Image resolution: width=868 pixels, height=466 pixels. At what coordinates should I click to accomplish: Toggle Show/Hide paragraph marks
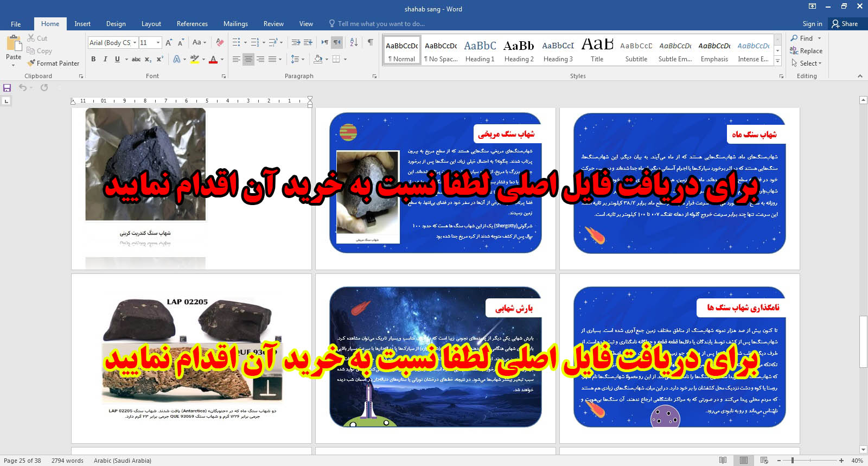(370, 42)
